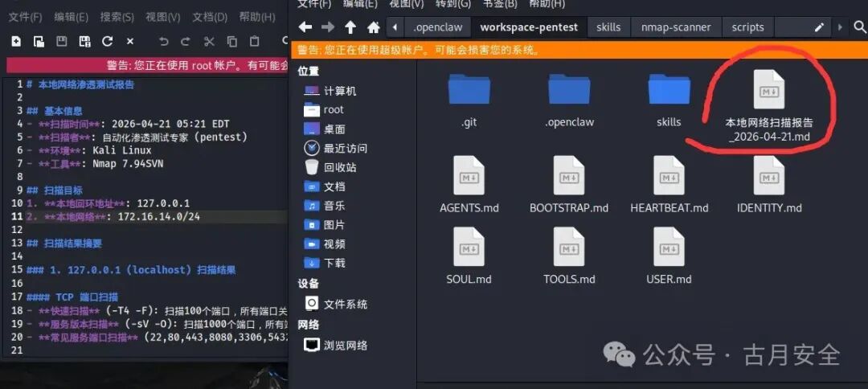Click the home icon in file manager
868x389 pixels.
point(374,27)
